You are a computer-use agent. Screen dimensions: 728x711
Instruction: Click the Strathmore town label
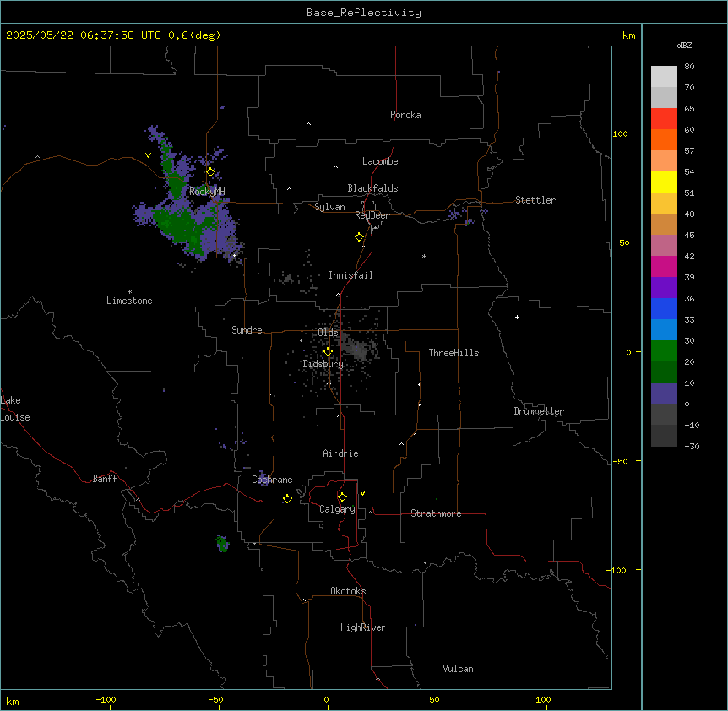436,513
